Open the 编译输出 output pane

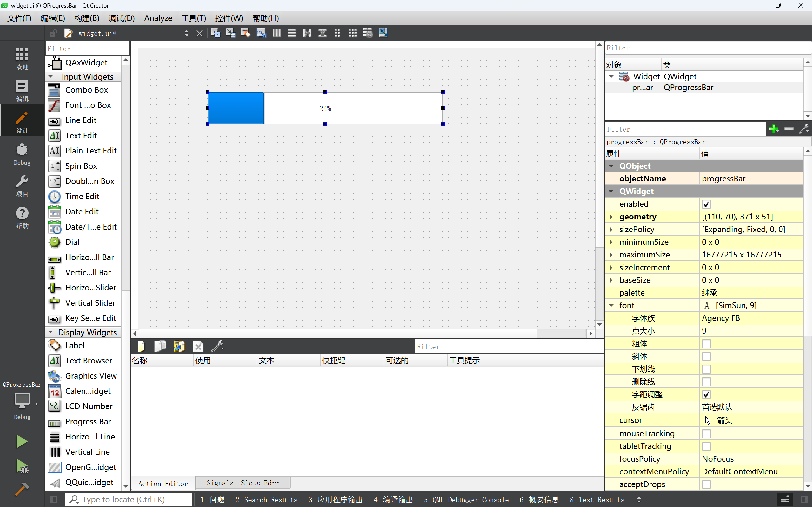[393, 500]
